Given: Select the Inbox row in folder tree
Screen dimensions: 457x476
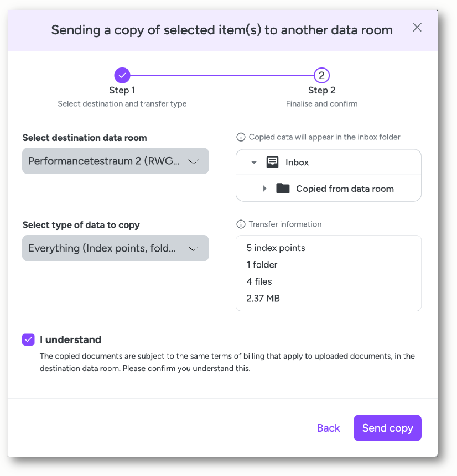Looking at the screenshot, I should [329, 162].
